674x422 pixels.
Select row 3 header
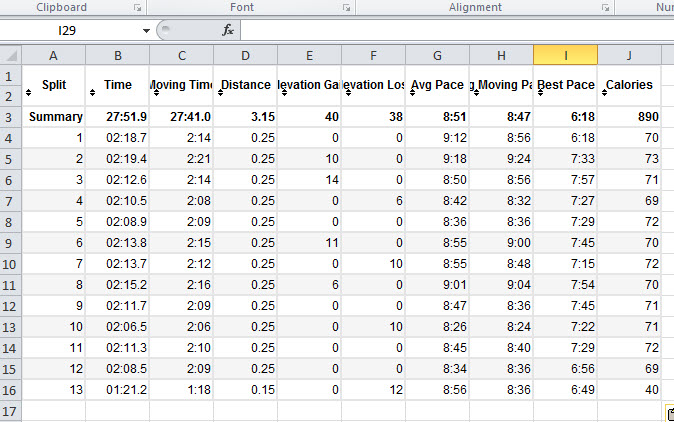point(10,117)
